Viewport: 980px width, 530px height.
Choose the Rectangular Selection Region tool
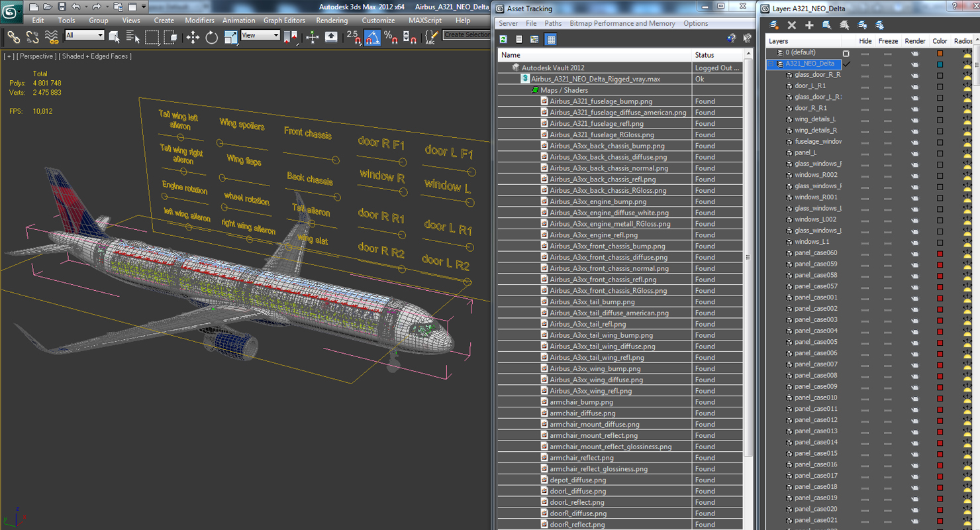(x=152, y=37)
